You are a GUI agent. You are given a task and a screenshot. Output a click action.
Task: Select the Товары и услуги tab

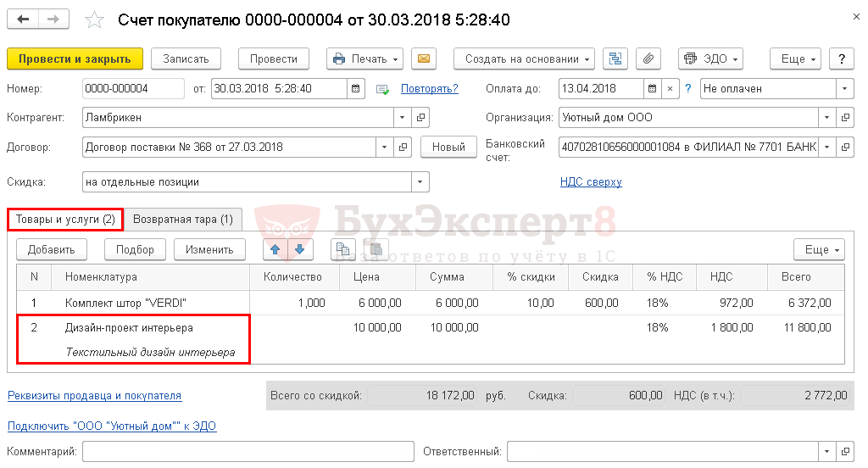click(66, 220)
